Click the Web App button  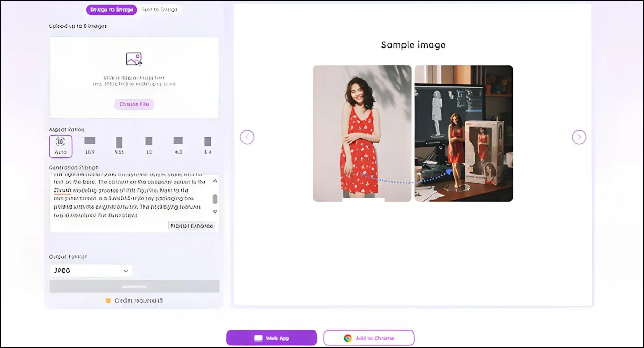271,338
